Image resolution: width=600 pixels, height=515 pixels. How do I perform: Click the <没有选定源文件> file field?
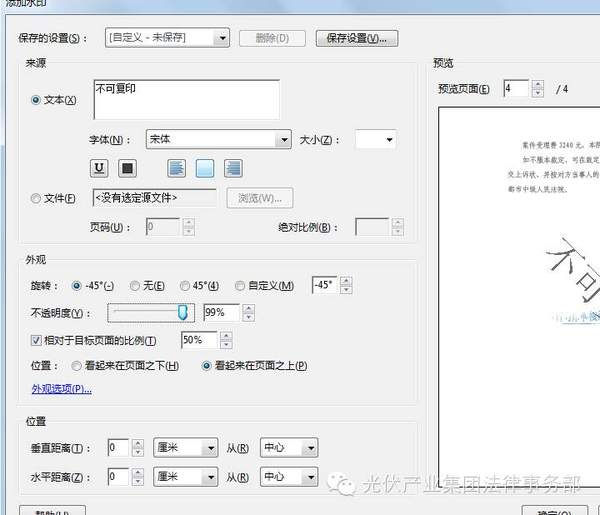155,198
